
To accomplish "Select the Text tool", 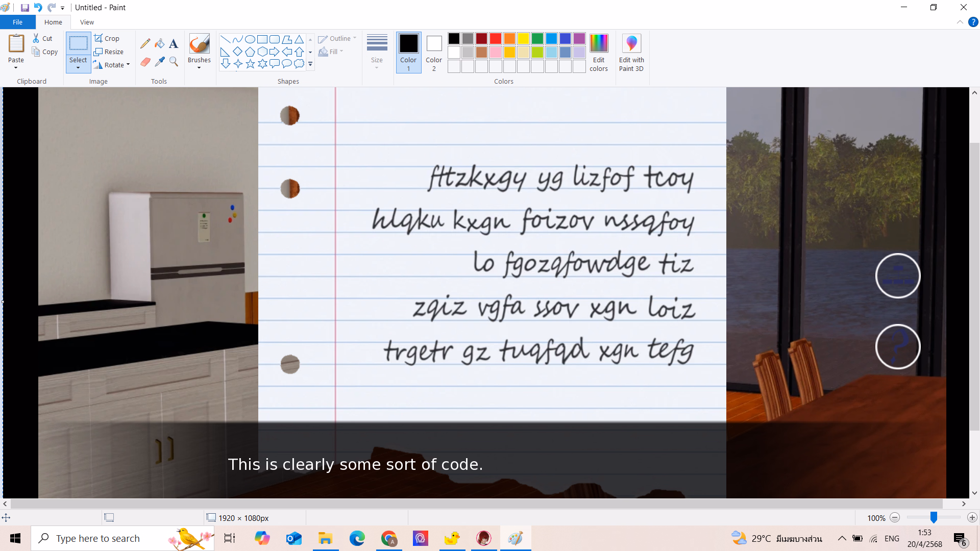I will [x=174, y=43].
